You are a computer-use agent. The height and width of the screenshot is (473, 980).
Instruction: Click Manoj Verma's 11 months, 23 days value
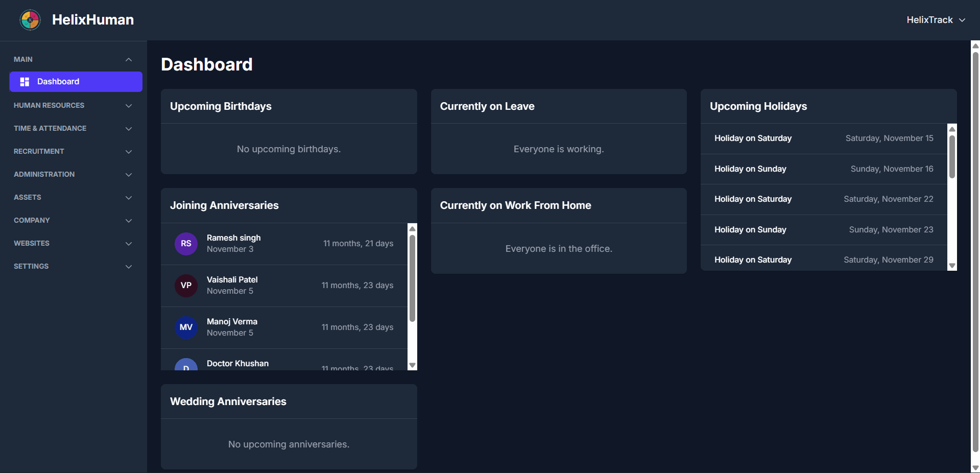click(x=357, y=327)
